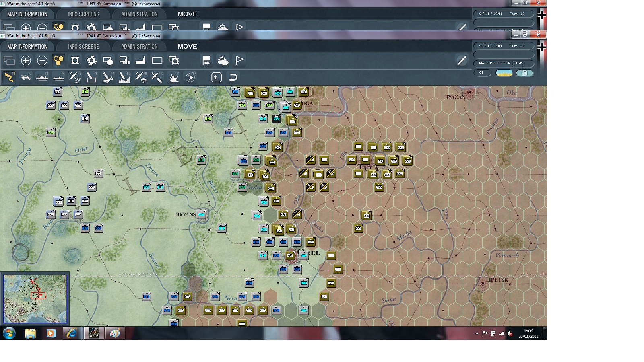The image size is (644, 362).
Task: Click the date and turn display in the front window
Action: coord(504,46)
